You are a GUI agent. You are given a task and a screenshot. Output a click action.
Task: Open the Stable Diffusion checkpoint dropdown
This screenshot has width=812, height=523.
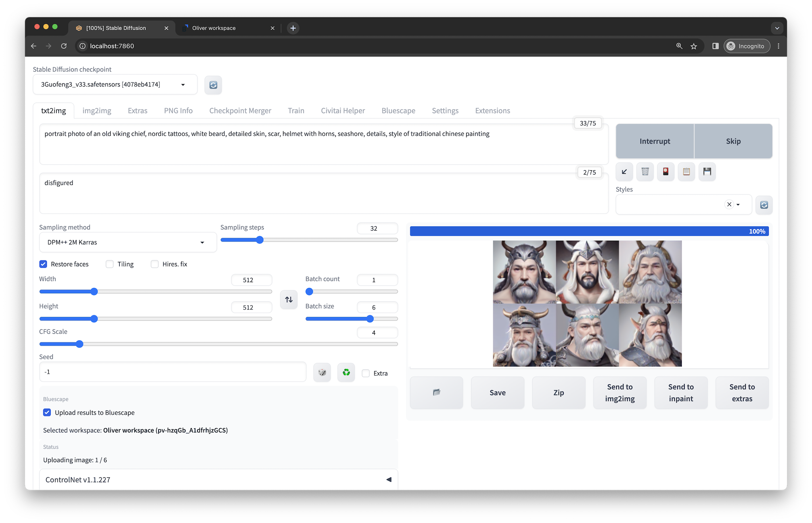point(115,85)
